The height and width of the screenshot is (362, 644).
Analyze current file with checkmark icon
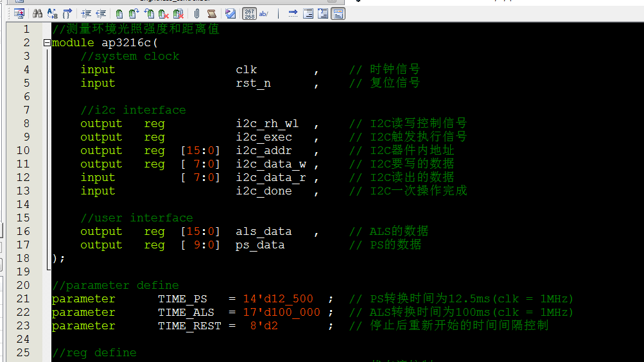pos(231,13)
